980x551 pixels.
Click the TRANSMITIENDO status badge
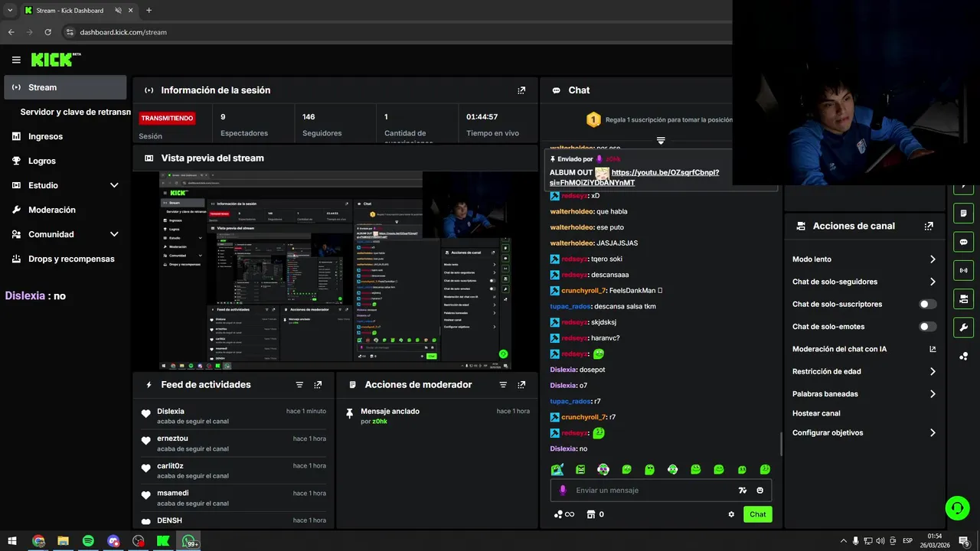[x=167, y=118]
